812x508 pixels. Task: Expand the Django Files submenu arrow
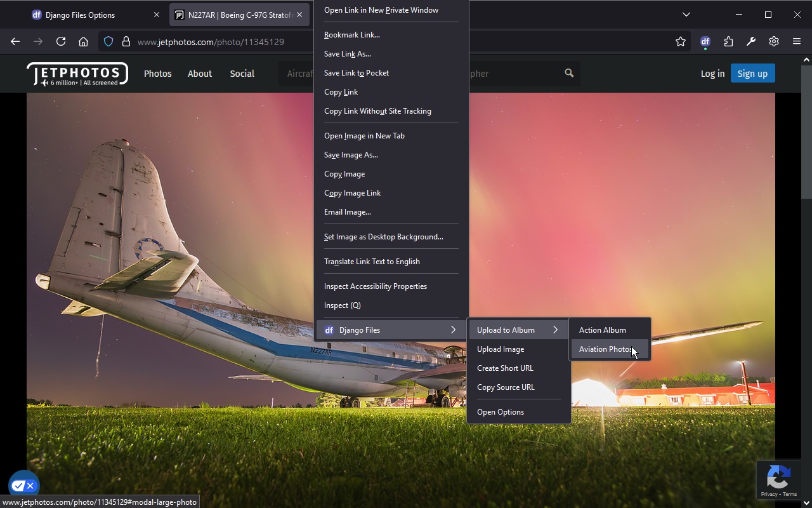tap(453, 330)
